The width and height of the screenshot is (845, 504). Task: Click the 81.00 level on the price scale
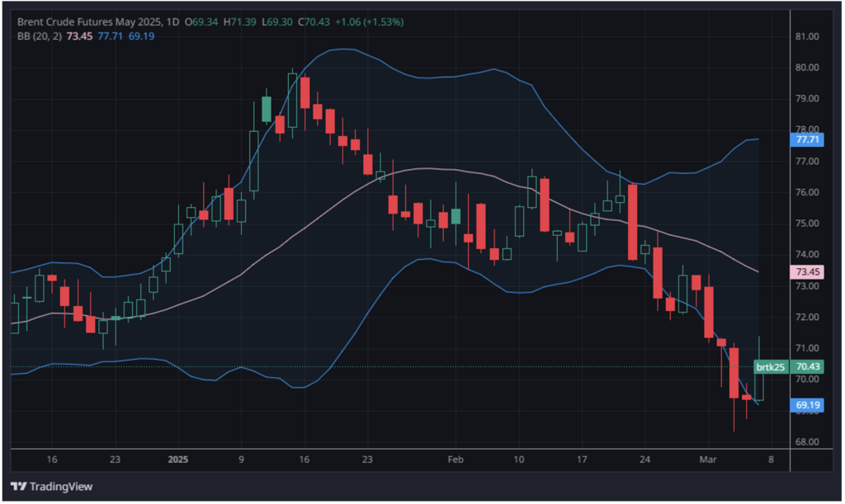(805, 37)
